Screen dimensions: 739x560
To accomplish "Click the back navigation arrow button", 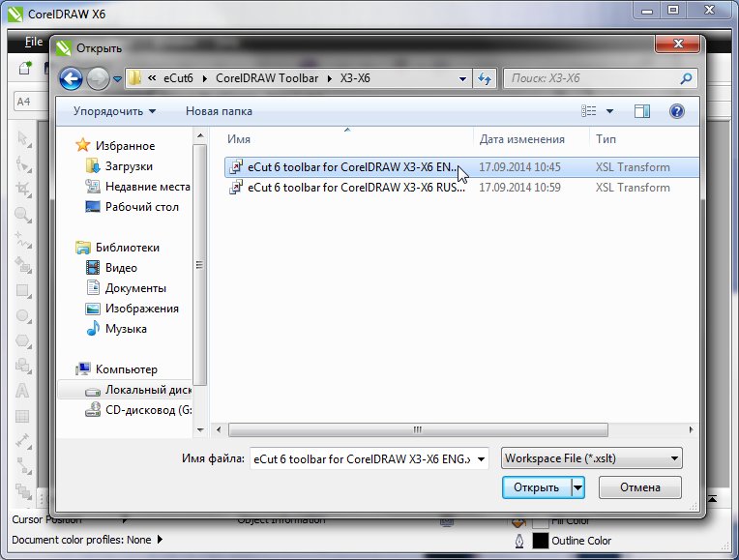I will tap(71, 78).
